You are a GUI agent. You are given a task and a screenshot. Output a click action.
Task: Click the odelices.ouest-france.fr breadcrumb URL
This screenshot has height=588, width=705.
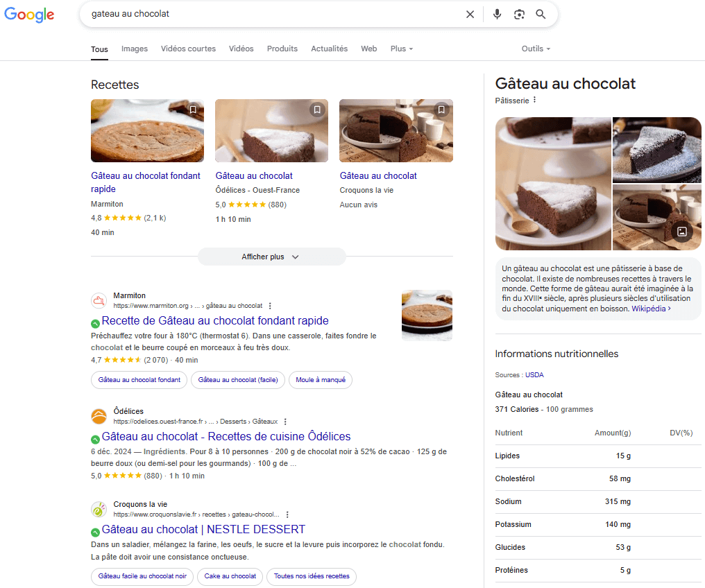pos(196,422)
